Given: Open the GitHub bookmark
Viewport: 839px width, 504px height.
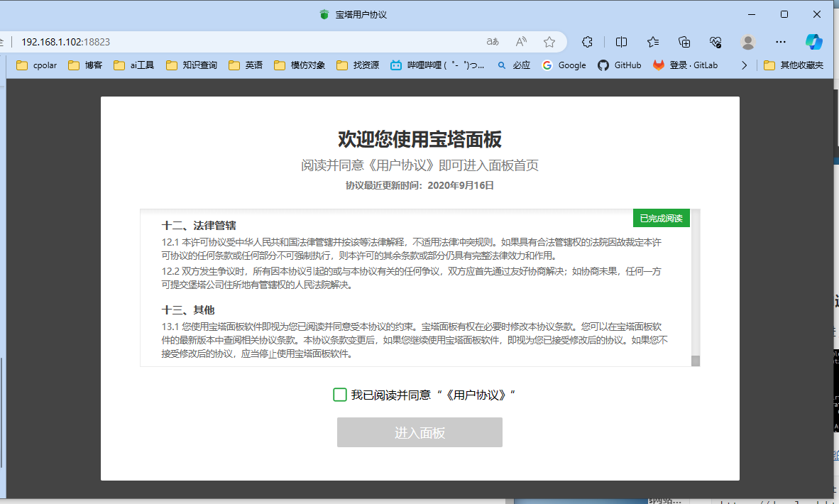Looking at the screenshot, I should click(x=619, y=65).
